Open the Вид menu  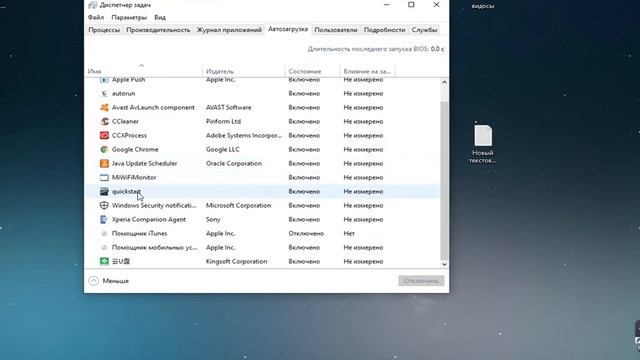click(x=160, y=18)
